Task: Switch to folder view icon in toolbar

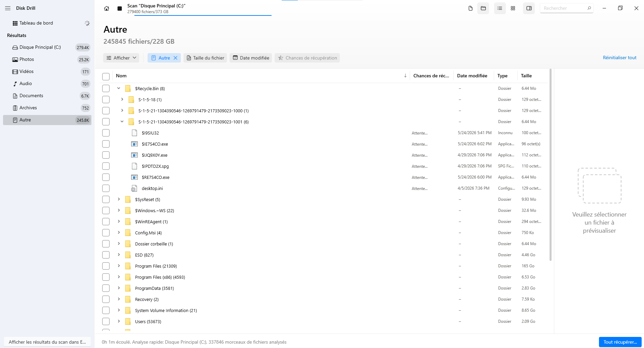Action: 483,8
